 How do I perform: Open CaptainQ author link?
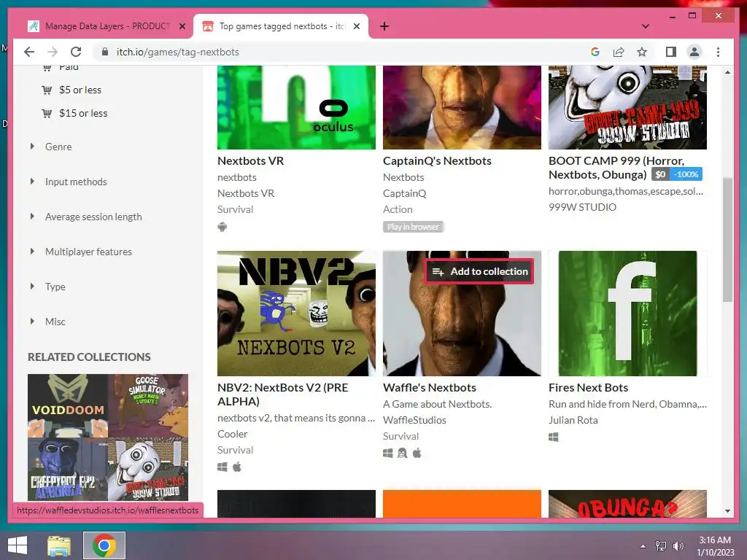pos(404,193)
